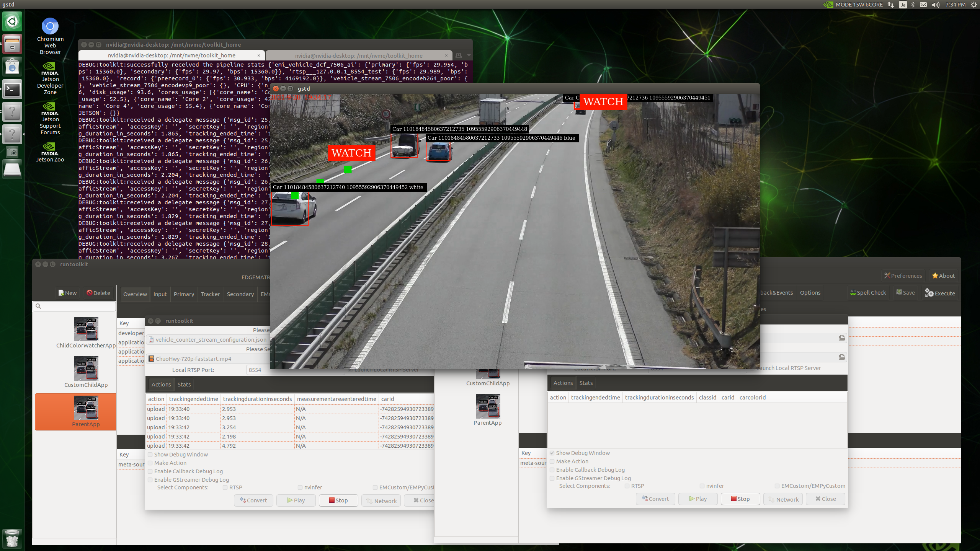Click the fully visible Close button
The height and width of the screenshot is (551, 980).
(x=825, y=499)
